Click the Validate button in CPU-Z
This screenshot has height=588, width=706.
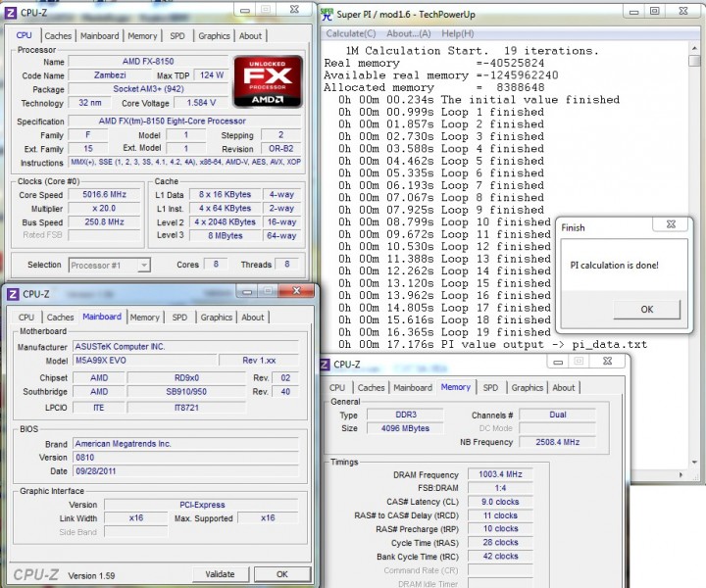(x=220, y=574)
